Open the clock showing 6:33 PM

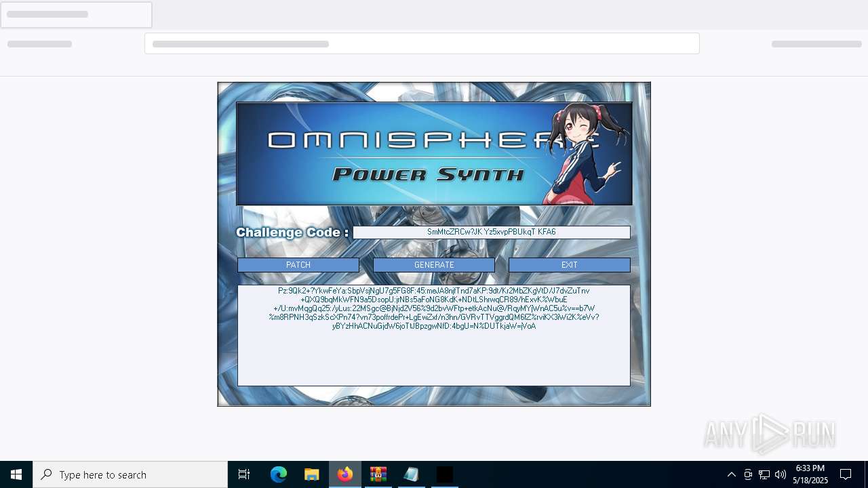pyautogui.click(x=810, y=474)
